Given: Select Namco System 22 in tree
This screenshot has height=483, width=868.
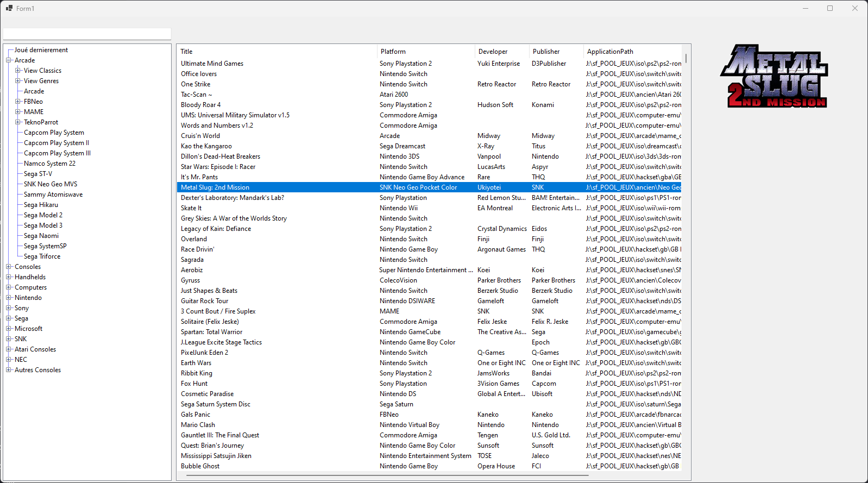Looking at the screenshot, I should coord(49,164).
